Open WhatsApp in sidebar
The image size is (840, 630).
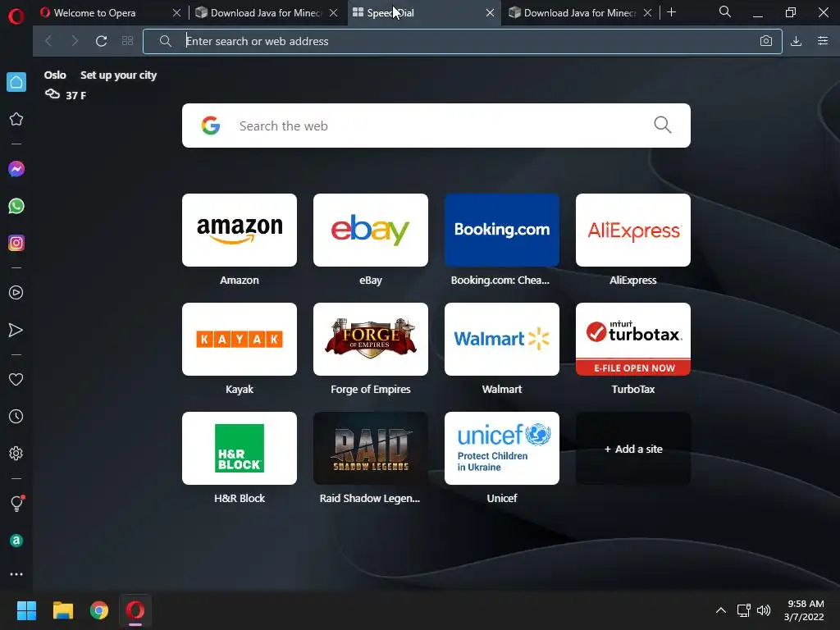(x=16, y=206)
